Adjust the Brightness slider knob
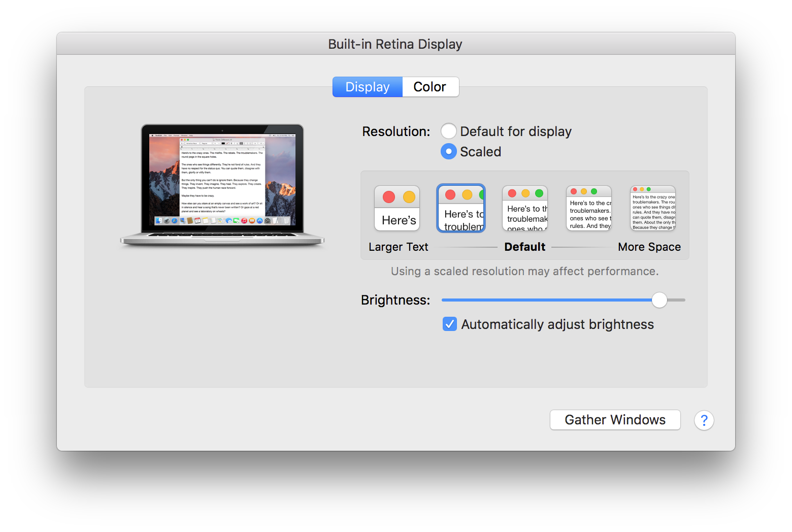Image resolution: width=792 pixels, height=532 pixels. coord(659,300)
